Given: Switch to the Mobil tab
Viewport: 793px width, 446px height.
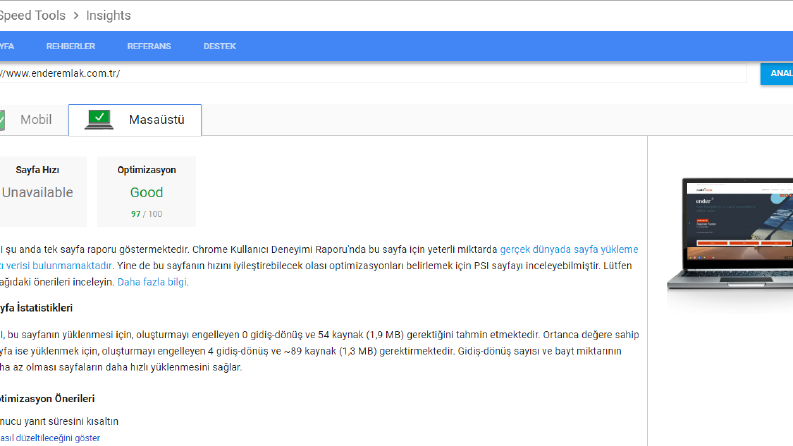Looking at the screenshot, I should tap(33, 120).
